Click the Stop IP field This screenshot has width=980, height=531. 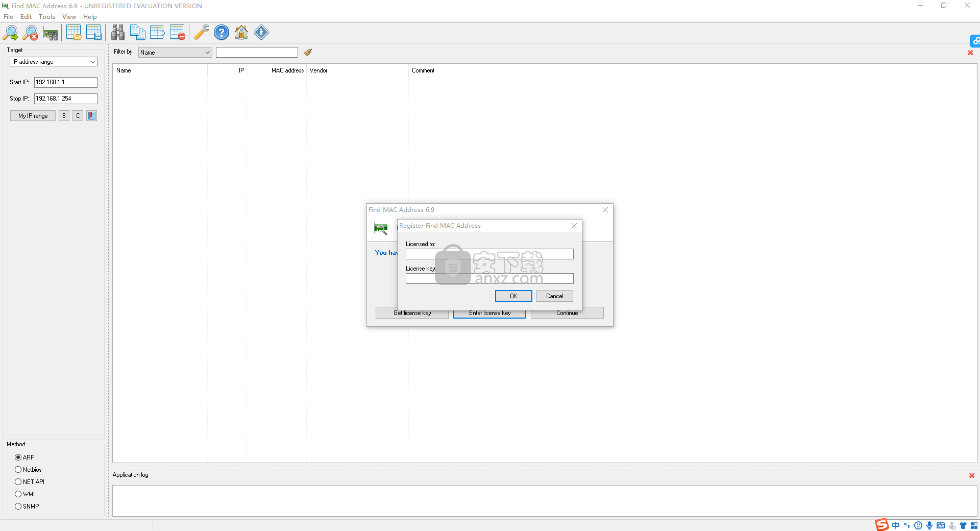click(x=66, y=99)
